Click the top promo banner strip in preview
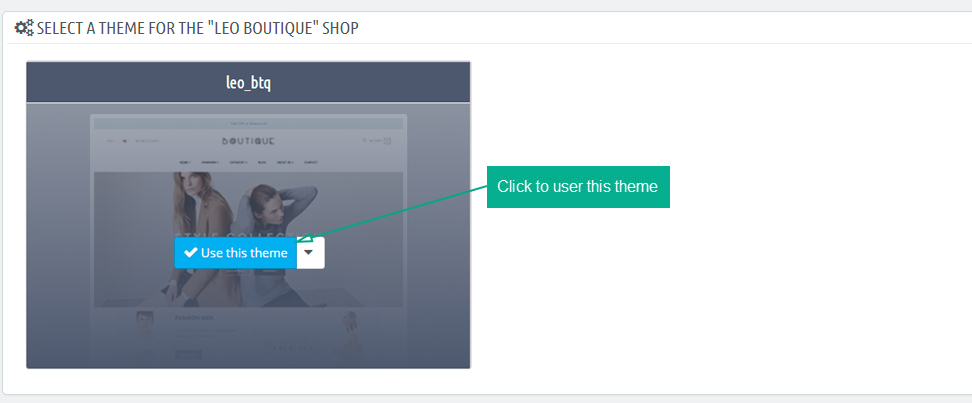This screenshot has width=972, height=403. click(x=248, y=123)
